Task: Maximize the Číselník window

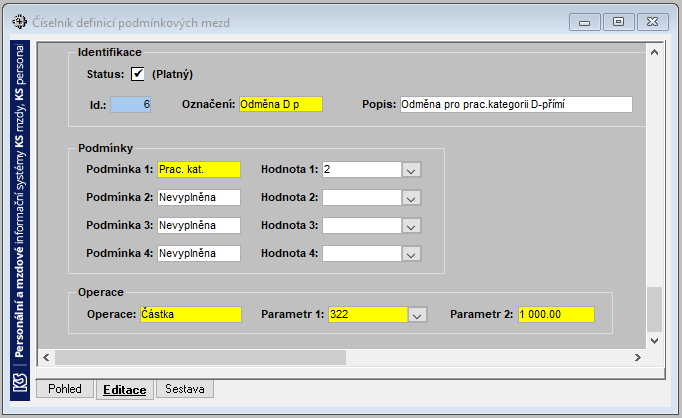Action: 618,22
